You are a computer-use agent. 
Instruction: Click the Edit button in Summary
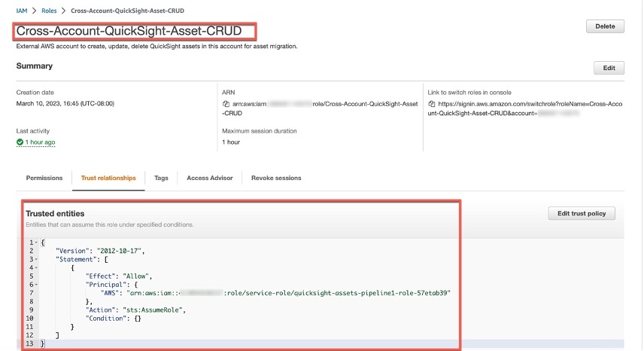coord(609,69)
